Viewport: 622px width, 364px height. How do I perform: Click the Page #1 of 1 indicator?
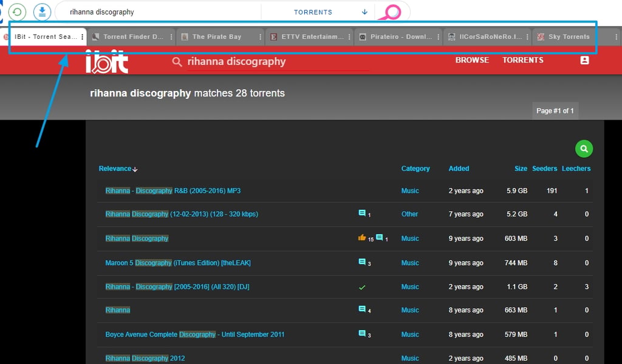click(555, 111)
